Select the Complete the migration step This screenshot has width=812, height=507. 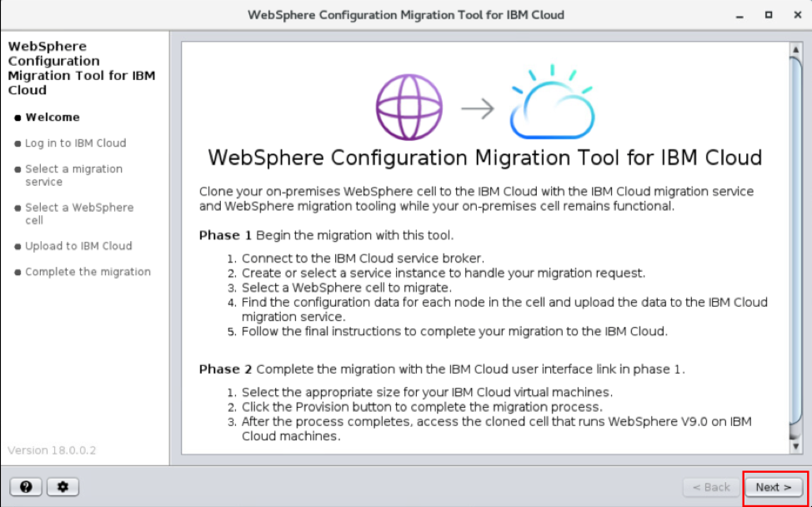click(x=88, y=272)
